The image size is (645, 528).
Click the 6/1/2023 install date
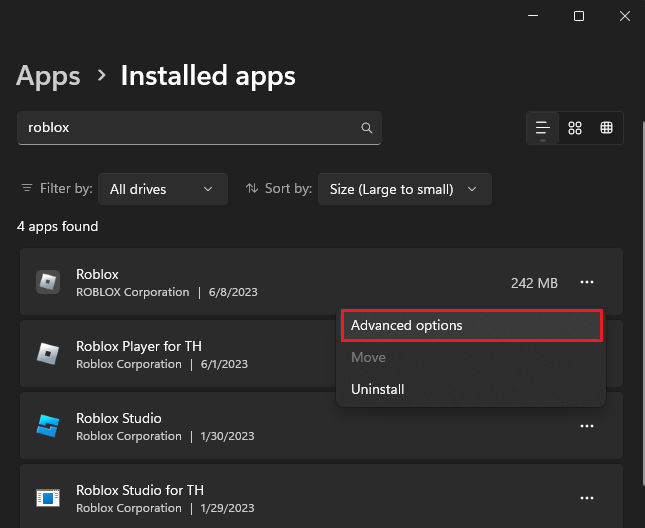click(x=224, y=364)
